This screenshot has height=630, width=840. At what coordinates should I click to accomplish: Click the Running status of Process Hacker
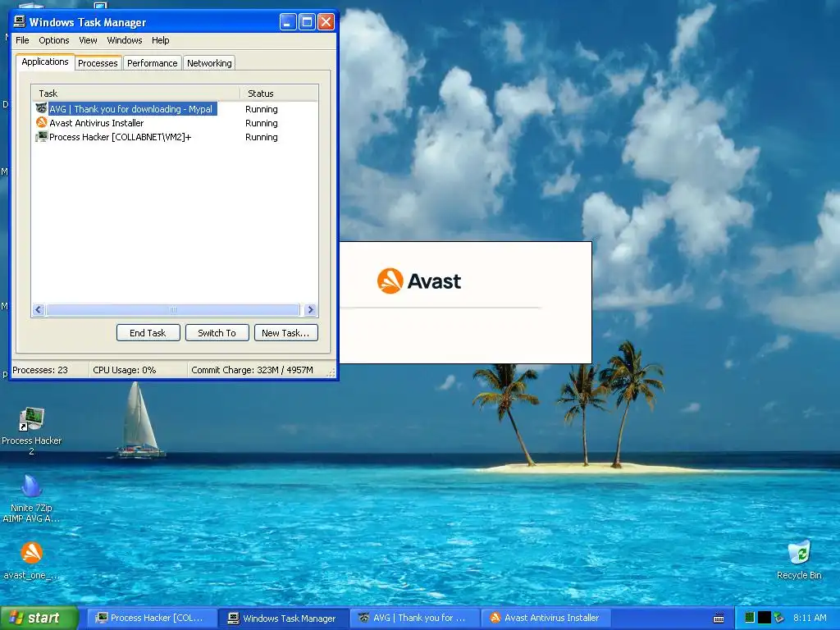[262, 137]
